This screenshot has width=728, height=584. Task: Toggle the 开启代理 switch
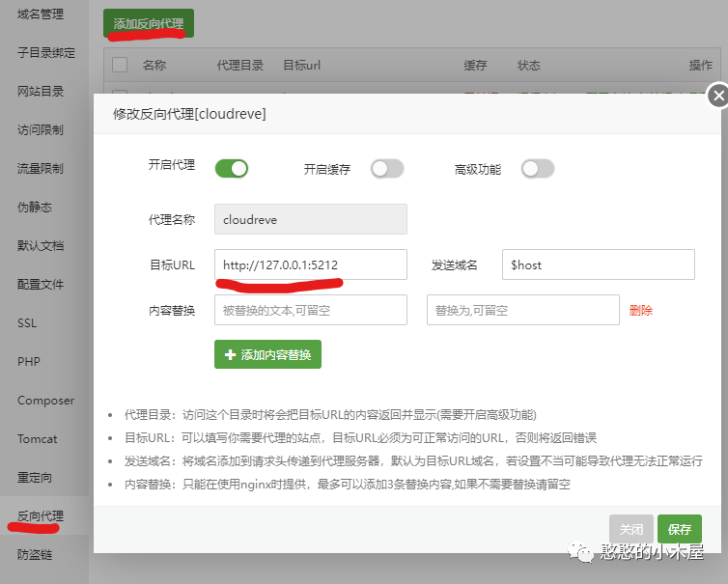pos(232,169)
